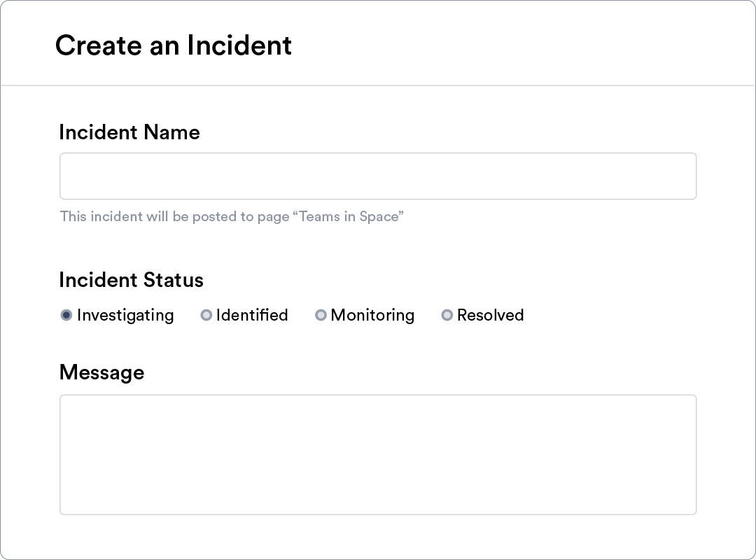Click the rightmost status radio control
The width and height of the screenshot is (756, 560).
click(447, 315)
